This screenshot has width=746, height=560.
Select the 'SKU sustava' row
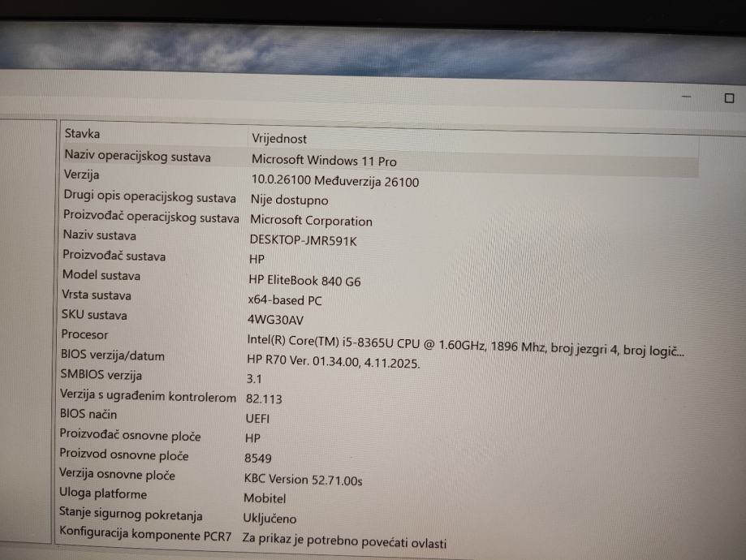coord(94,315)
